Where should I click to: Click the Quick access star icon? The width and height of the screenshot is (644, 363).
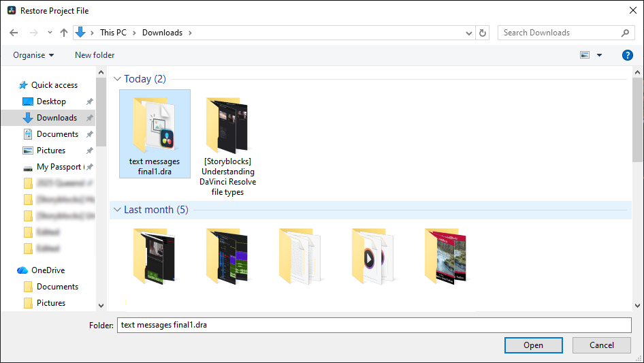23,85
